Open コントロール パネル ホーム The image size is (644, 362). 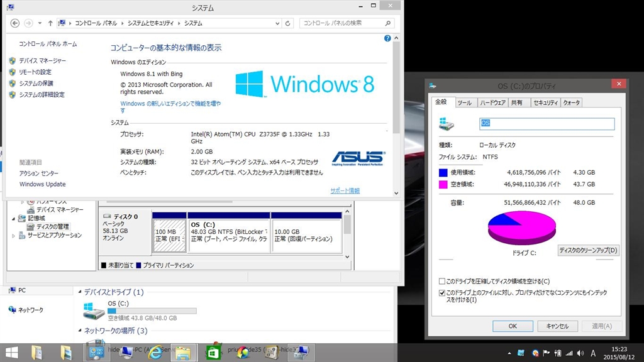48,44
